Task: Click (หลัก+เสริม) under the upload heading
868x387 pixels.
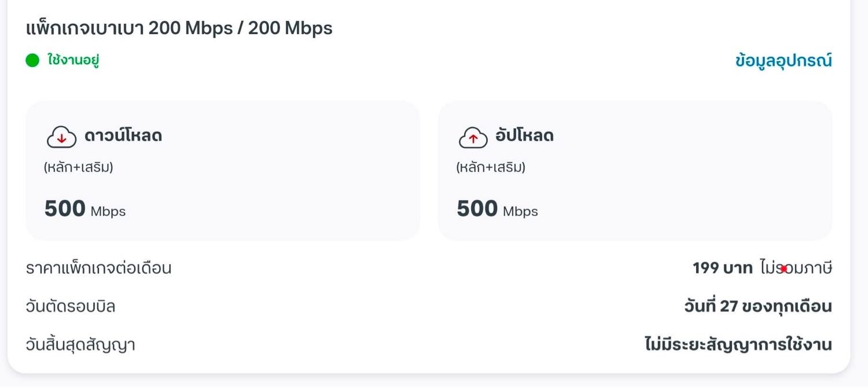Action: click(x=491, y=168)
